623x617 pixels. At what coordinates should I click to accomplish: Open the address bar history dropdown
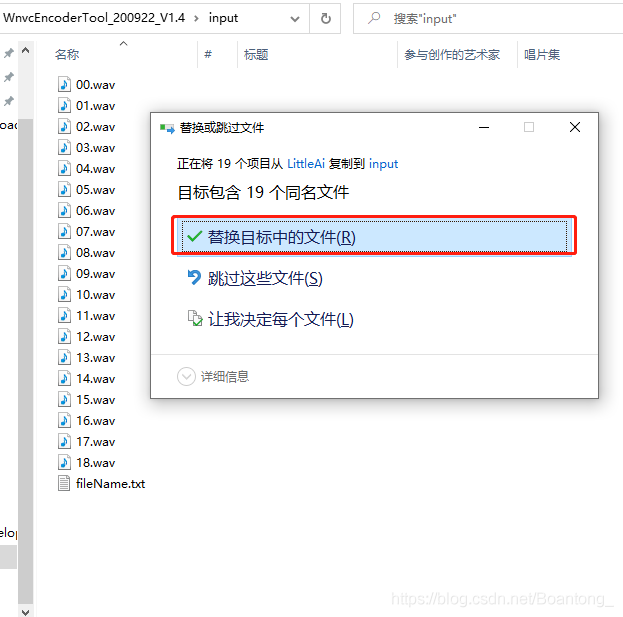click(295, 19)
